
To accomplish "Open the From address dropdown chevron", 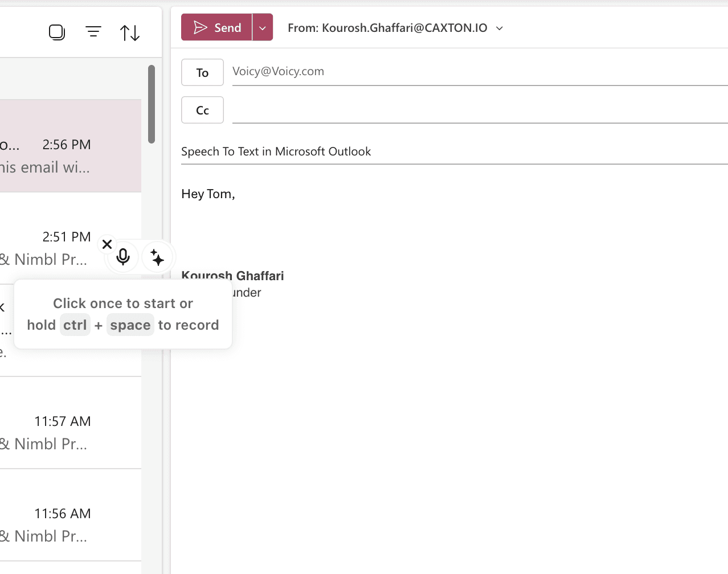I will pyautogui.click(x=500, y=28).
